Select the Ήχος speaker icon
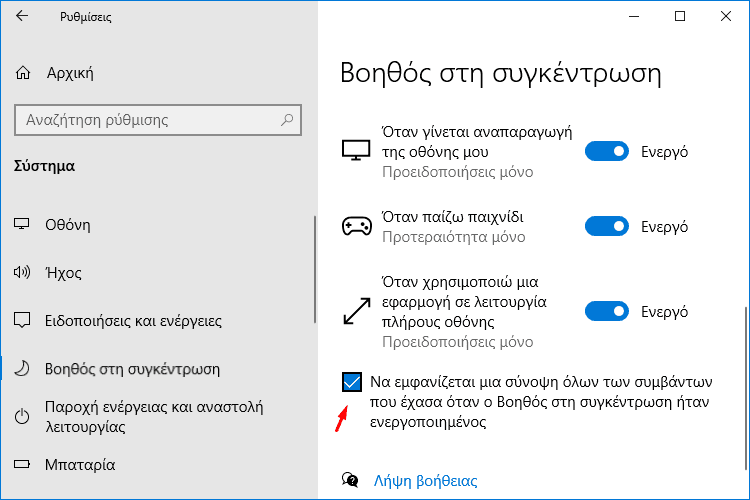Image resolution: width=750 pixels, height=500 pixels. (22, 272)
